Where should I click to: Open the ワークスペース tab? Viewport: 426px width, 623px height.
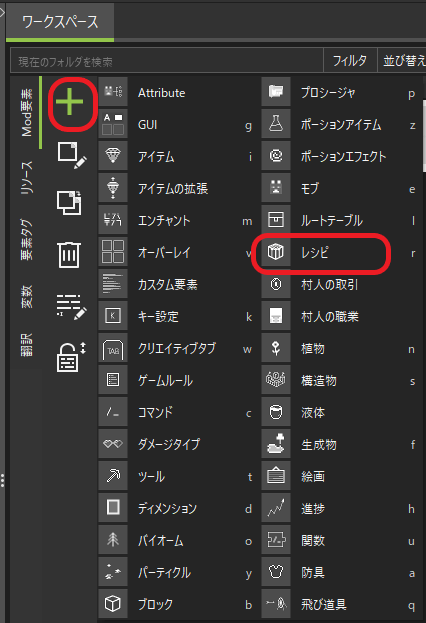pyautogui.click(x=60, y=22)
